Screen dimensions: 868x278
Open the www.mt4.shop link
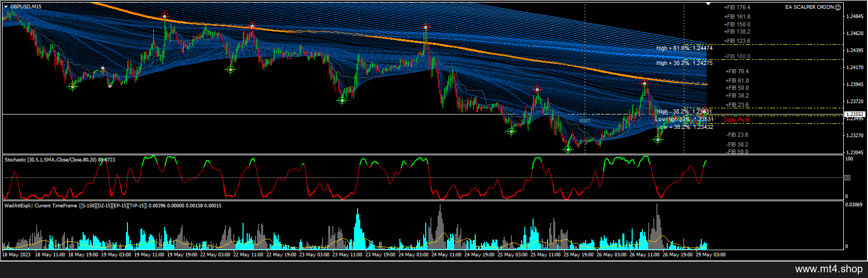(x=829, y=269)
